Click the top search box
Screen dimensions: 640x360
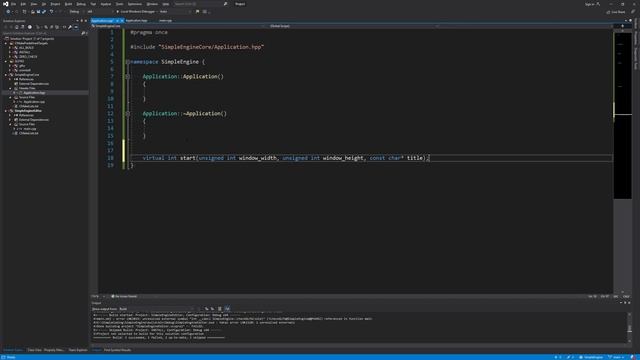pyautogui.click(x=200, y=4)
